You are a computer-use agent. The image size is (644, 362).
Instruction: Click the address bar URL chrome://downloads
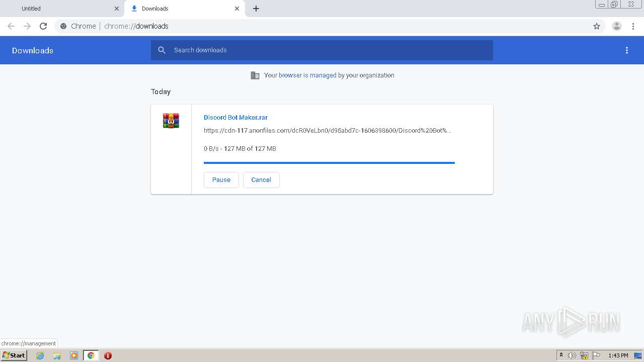136,26
